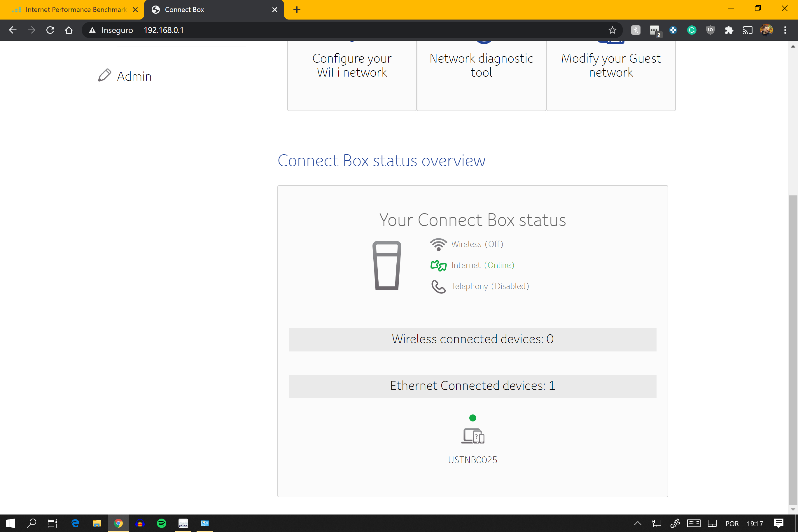Click the pencil icon next to Admin
The height and width of the screenshot is (532, 798).
104,75
